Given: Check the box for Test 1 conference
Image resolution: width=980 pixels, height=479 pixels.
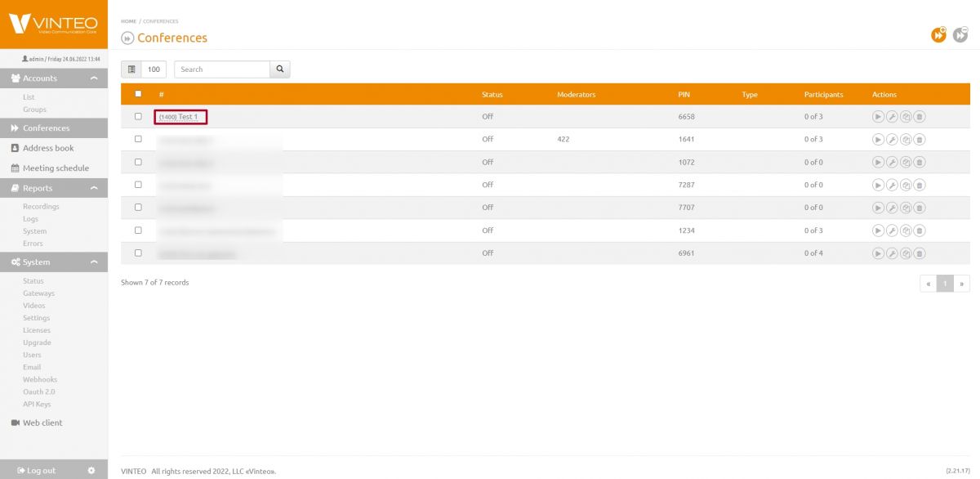Looking at the screenshot, I should point(138,117).
